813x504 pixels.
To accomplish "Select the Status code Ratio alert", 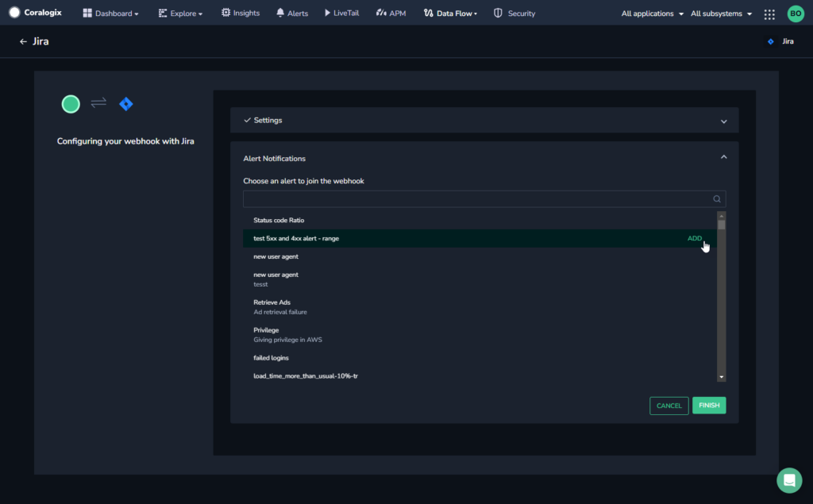I will pyautogui.click(x=480, y=221).
